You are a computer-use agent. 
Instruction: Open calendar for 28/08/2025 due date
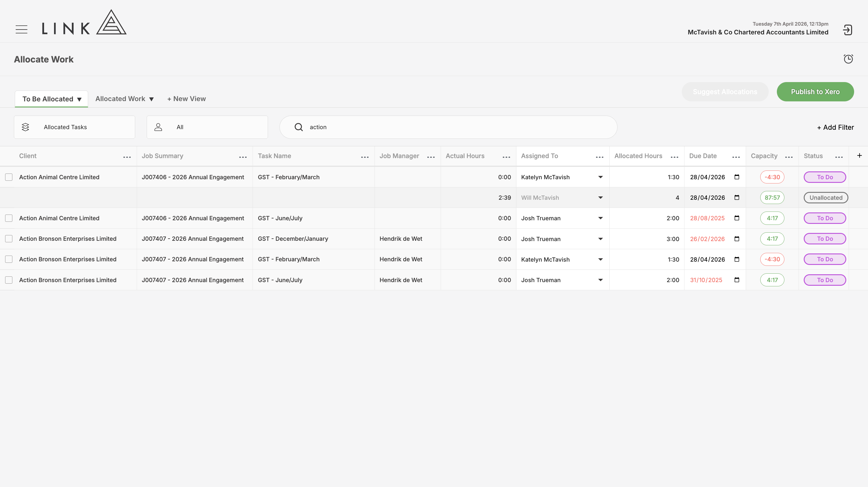[737, 218]
